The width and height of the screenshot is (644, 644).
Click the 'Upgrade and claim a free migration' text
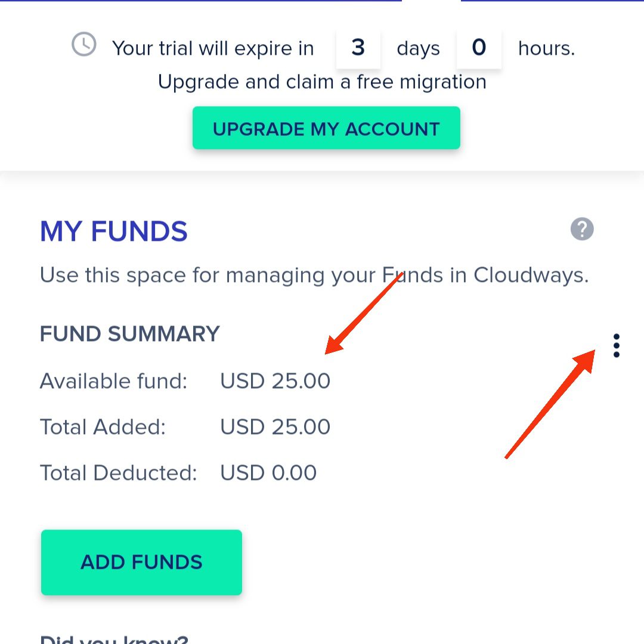322,82
